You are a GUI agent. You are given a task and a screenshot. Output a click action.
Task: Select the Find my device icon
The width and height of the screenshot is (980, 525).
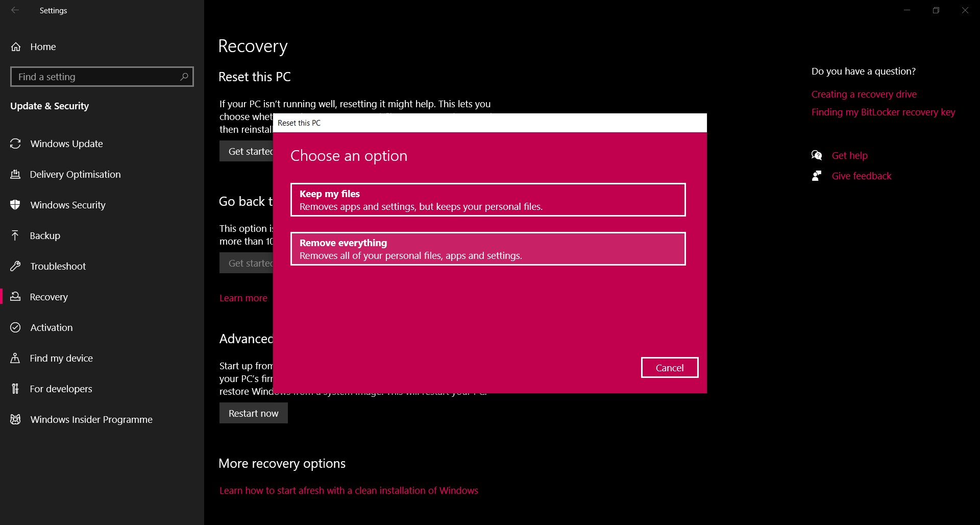15,358
